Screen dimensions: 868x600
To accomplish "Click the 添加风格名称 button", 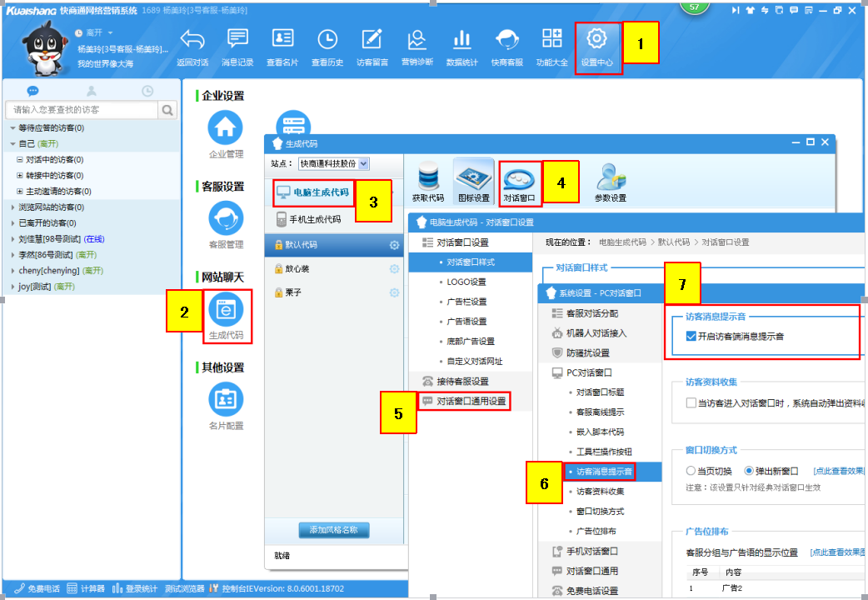I will pyautogui.click(x=333, y=530).
